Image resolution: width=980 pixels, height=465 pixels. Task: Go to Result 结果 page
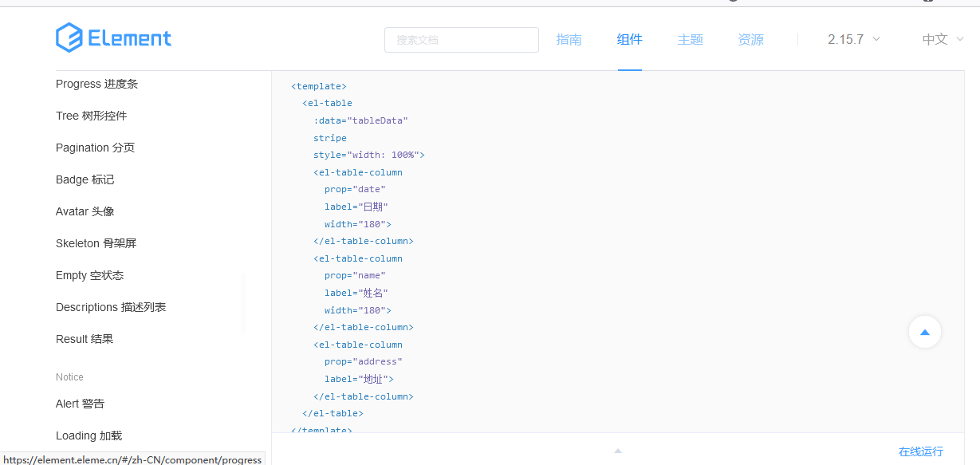(x=85, y=339)
